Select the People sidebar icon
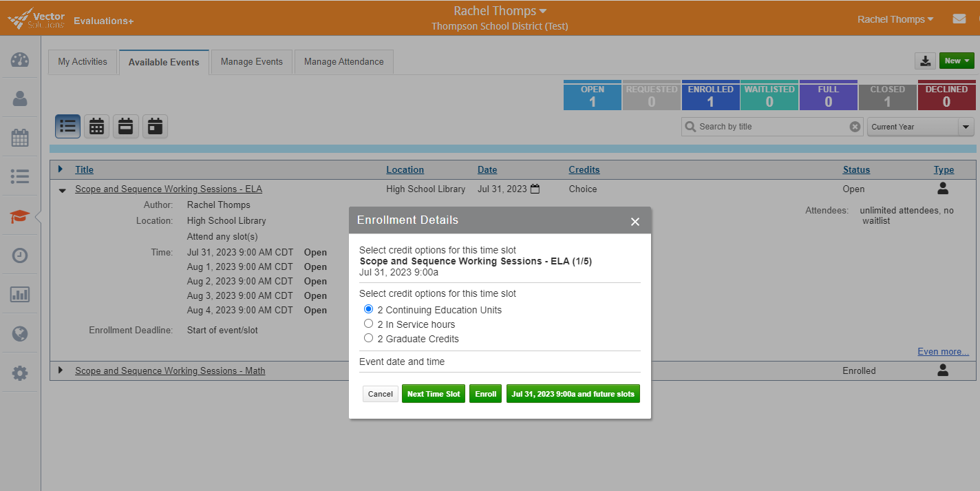The width and height of the screenshot is (980, 491). point(20,98)
